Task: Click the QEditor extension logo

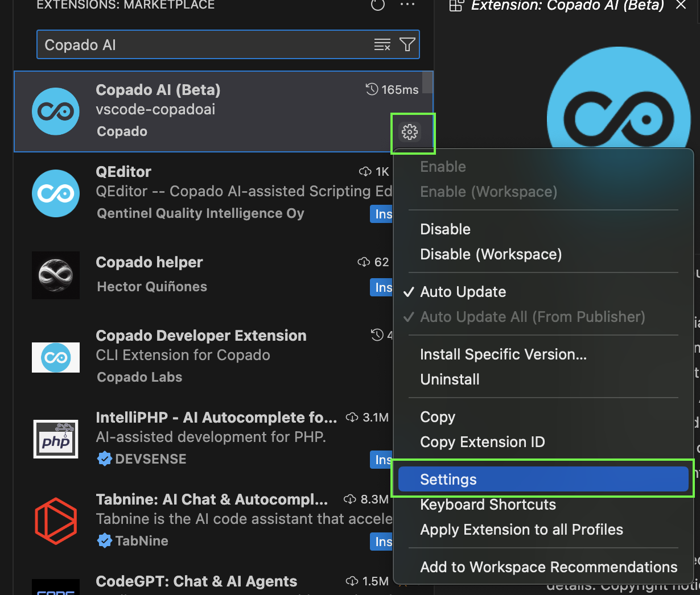Action: (56, 193)
